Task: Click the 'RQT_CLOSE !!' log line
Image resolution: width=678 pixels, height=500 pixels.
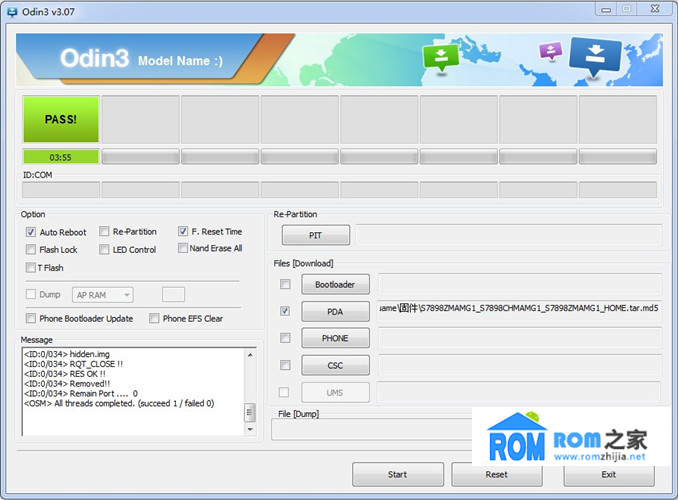Action: pos(74,364)
